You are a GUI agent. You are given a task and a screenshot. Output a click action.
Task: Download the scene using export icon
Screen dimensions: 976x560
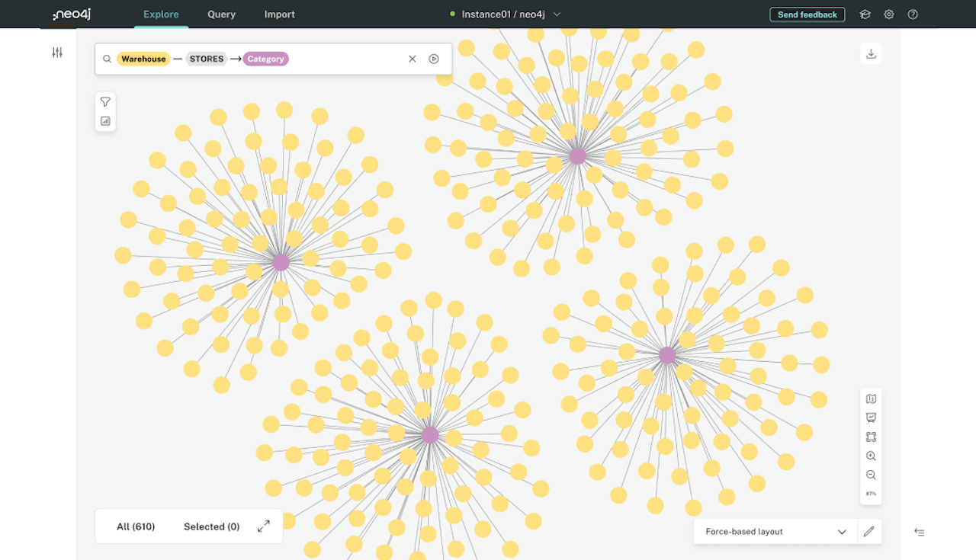pyautogui.click(x=871, y=53)
